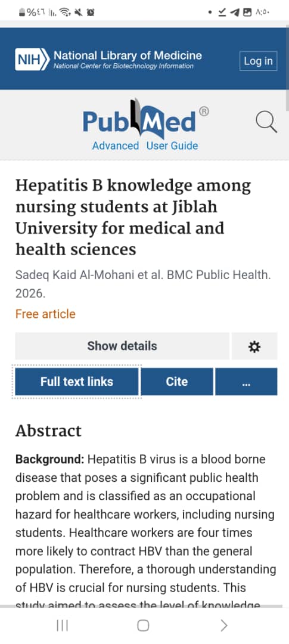Open display options gear icon
Viewport: 289px width, 644px height.
tap(254, 346)
